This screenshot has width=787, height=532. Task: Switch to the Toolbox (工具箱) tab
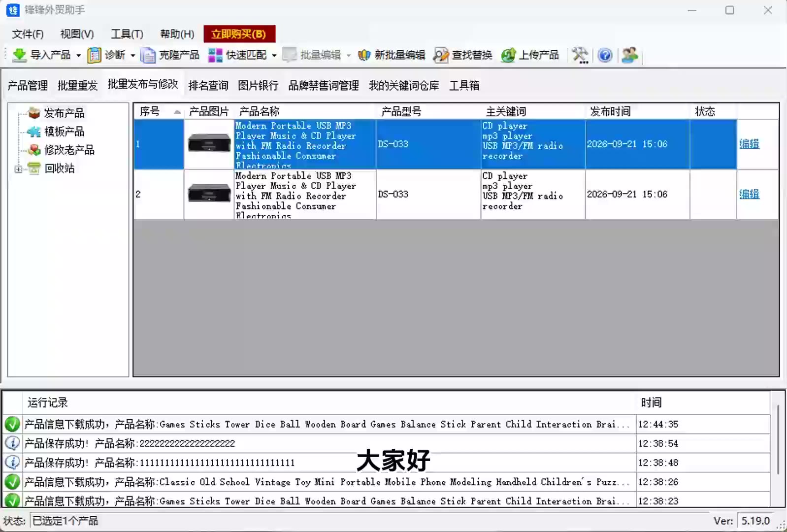coord(464,86)
